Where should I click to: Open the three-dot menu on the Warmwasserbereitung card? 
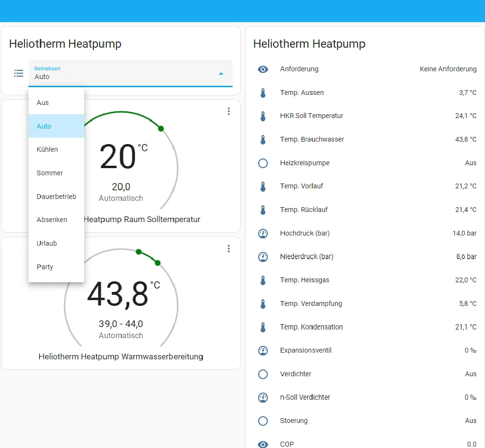click(229, 249)
